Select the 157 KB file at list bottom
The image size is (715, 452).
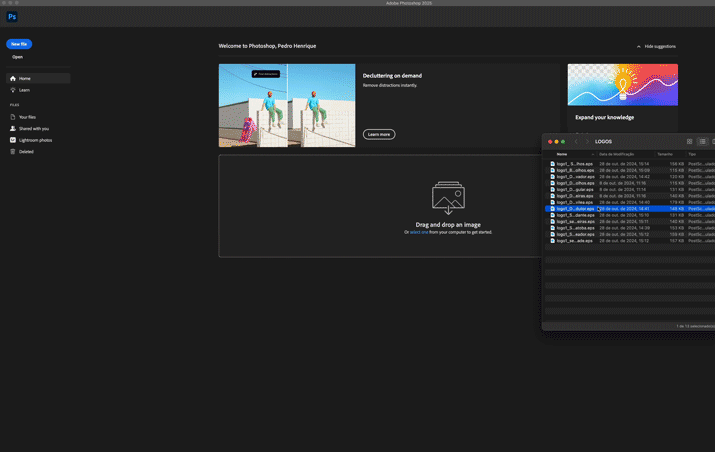pos(630,240)
